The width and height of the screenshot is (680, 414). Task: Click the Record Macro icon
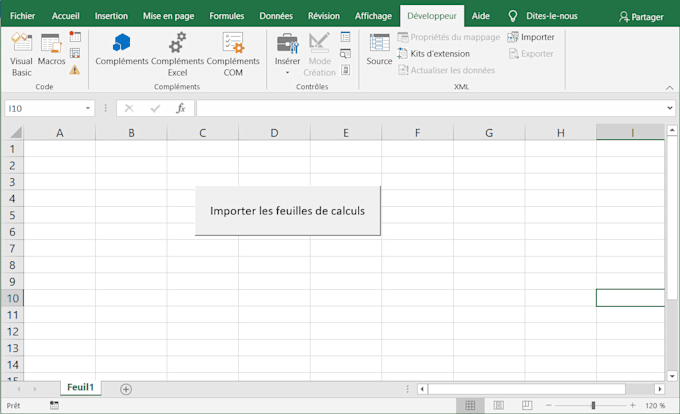point(75,36)
